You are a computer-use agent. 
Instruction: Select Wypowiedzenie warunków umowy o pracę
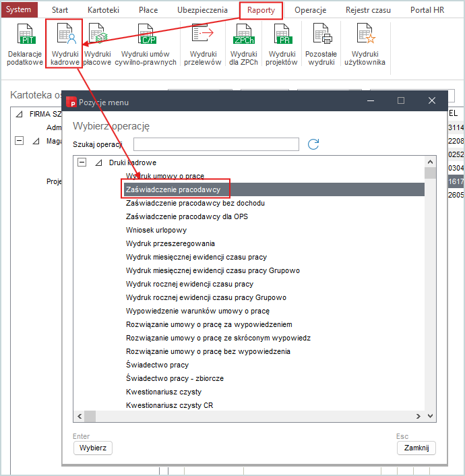(197, 311)
